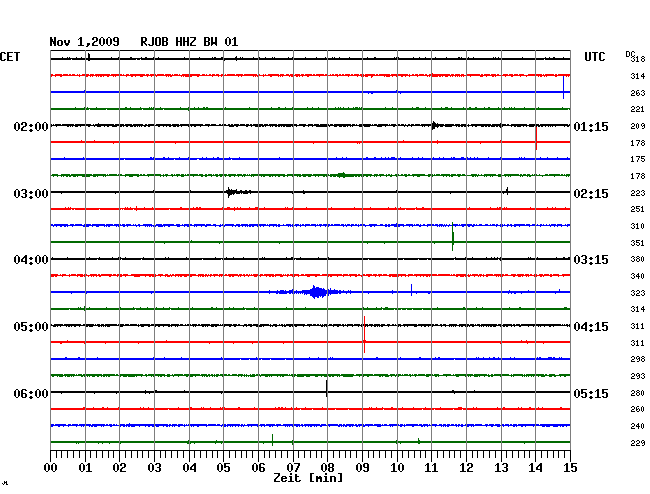The image size is (650, 494).
Task: Click the black spike on the top trace at minute 01
Action: (x=89, y=57)
